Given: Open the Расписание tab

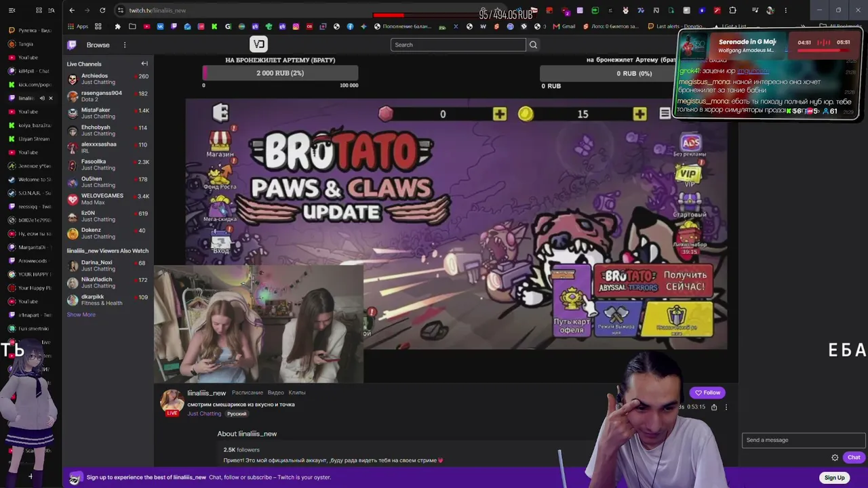Looking at the screenshot, I should 248,392.
